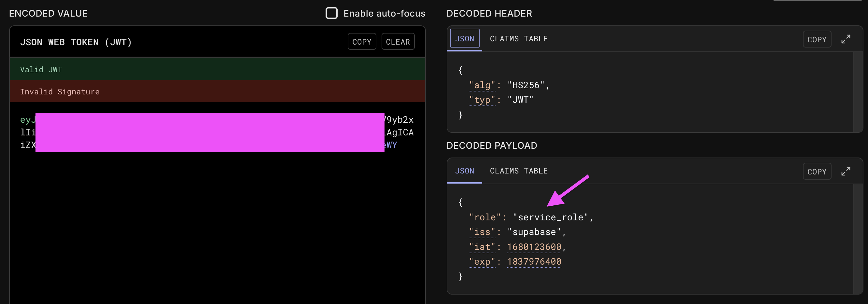Click the "typ" claim key in header
868x304 pixels.
coord(482,100)
